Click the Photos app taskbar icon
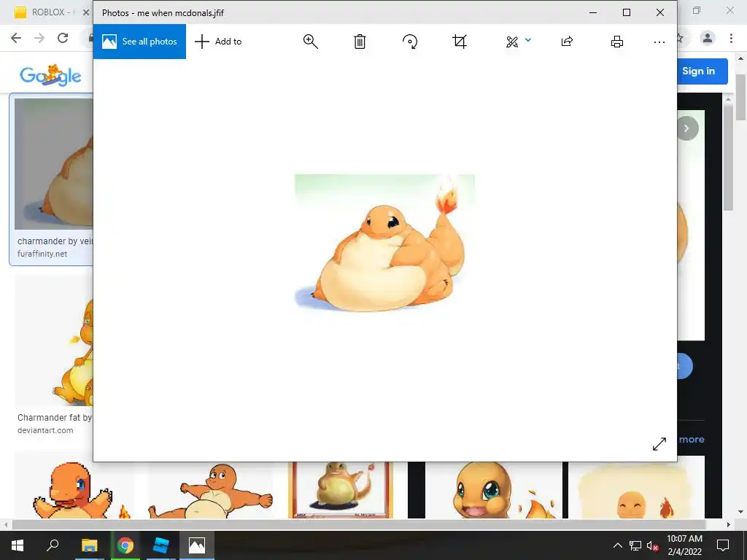 pyautogui.click(x=197, y=545)
